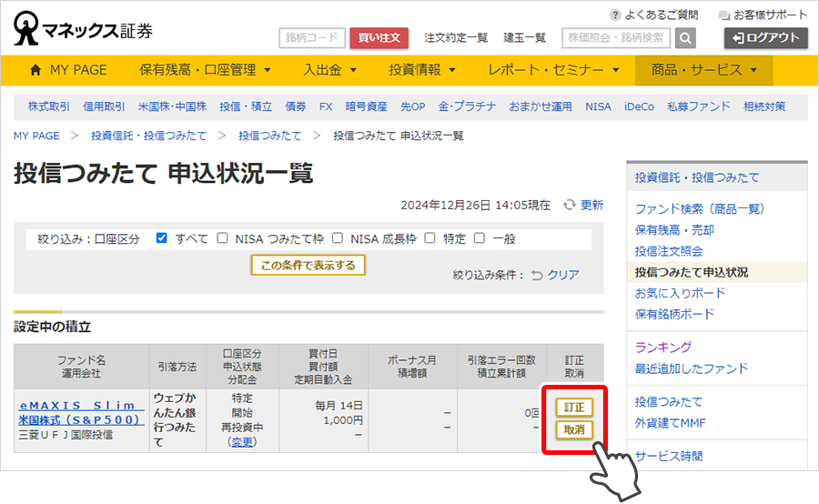Check the NISA つみたて枠 checkbox

point(223,238)
